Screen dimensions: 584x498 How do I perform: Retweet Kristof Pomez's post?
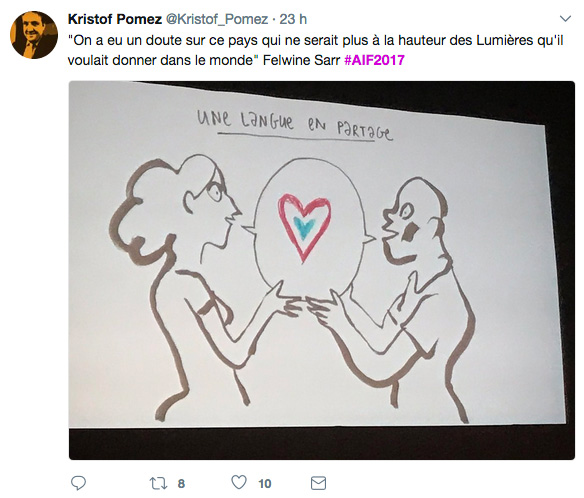158,483
